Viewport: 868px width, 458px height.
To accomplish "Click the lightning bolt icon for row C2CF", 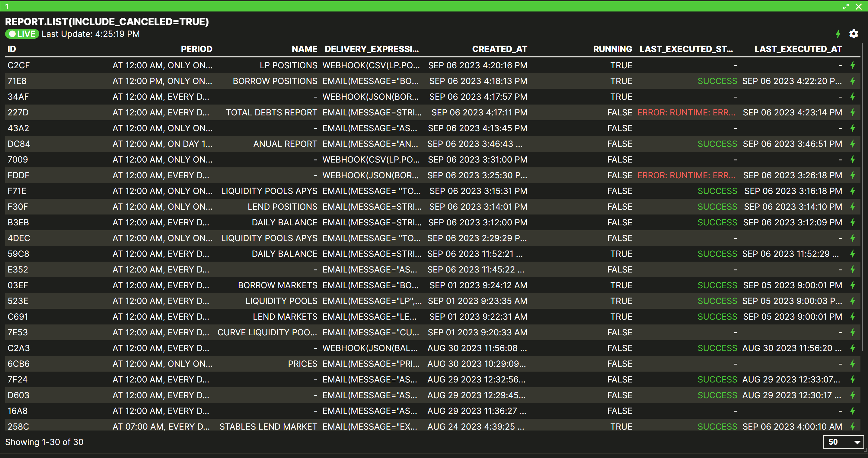I will (x=853, y=66).
